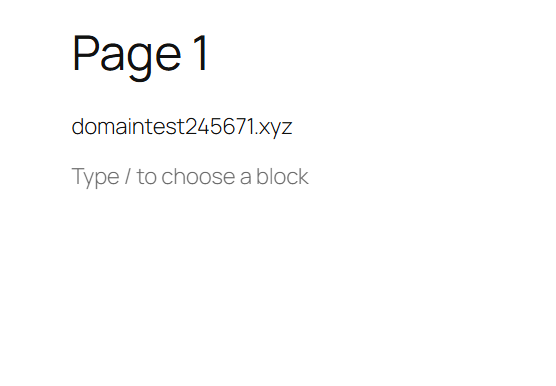Click the 'Type / to choose a block' placeholder
The height and width of the screenshot is (386, 556).
pyautogui.click(x=190, y=177)
